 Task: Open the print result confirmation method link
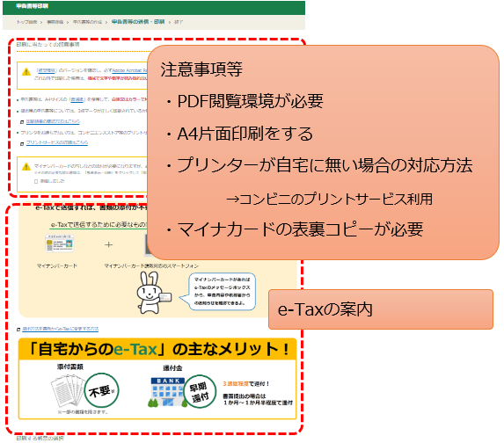tap(53, 121)
